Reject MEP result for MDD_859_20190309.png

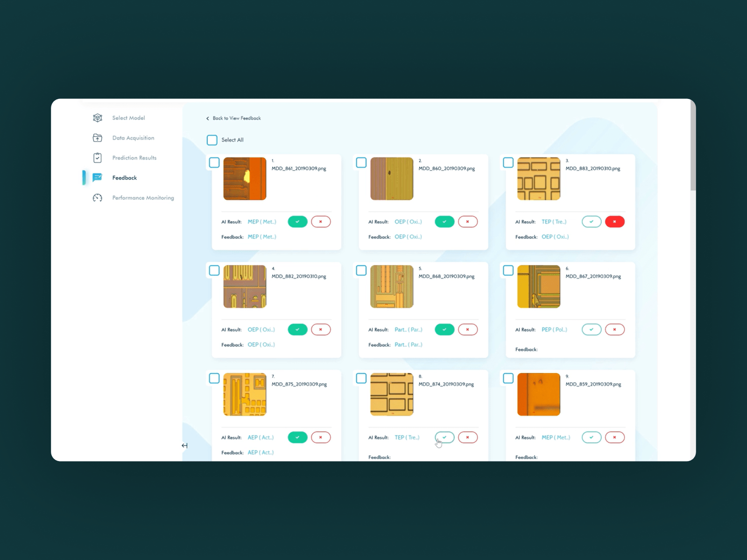(615, 437)
